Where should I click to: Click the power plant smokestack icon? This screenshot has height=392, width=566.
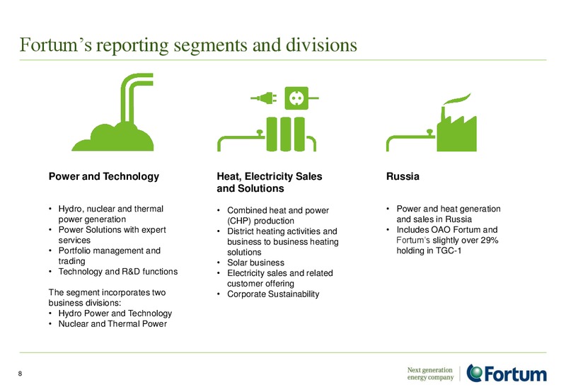pyautogui.click(x=112, y=112)
